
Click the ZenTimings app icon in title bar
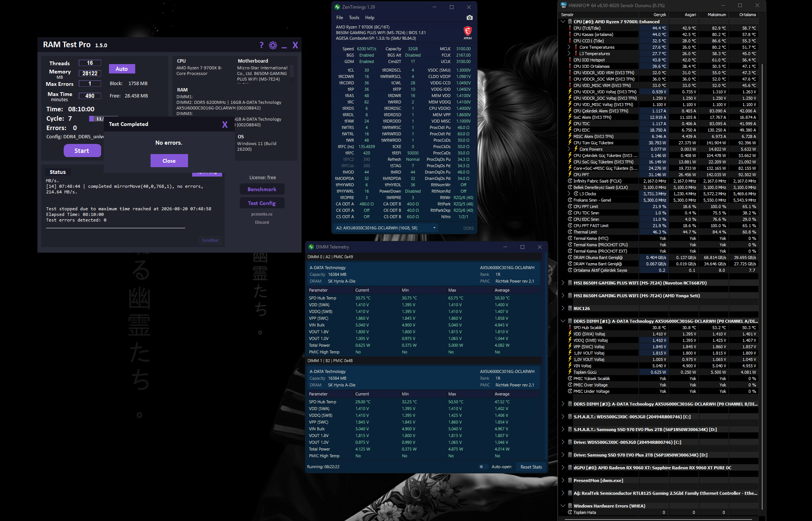[337, 7]
